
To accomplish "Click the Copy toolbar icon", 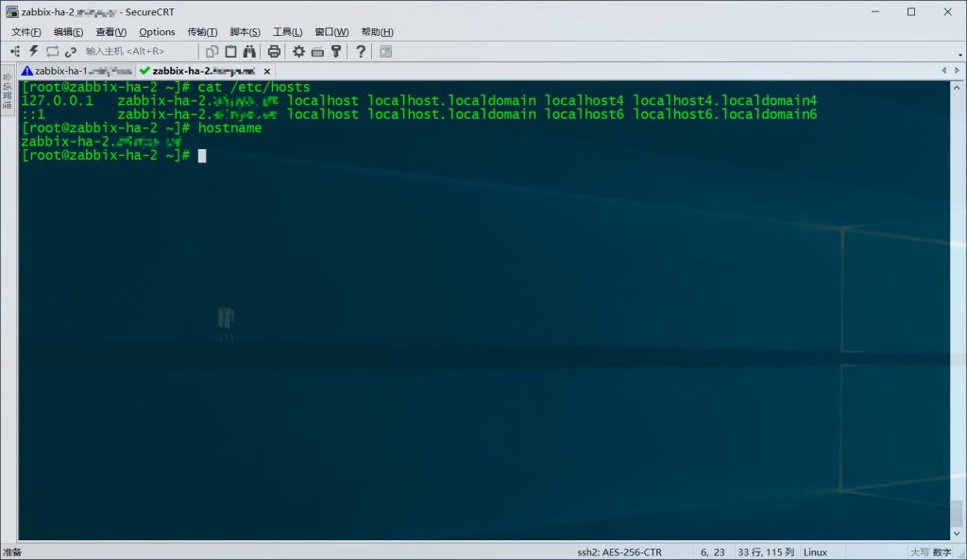I will tap(212, 51).
